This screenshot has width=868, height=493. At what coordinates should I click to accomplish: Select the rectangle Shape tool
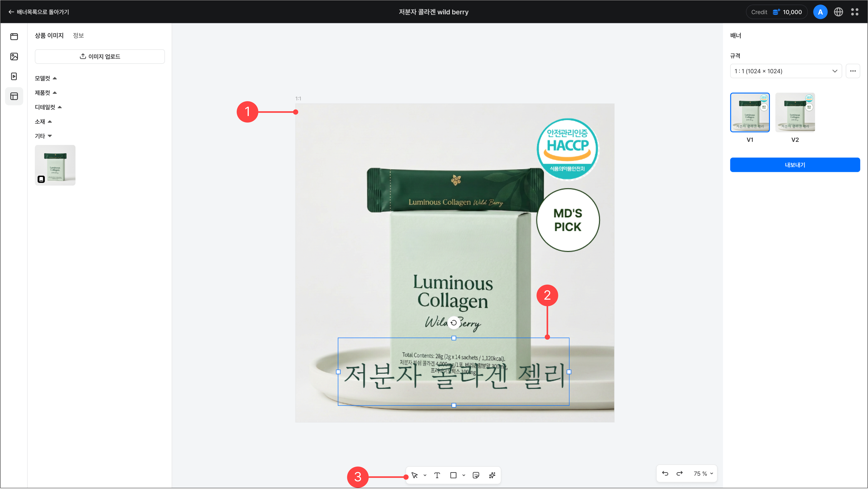pyautogui.click(x=453, y=475)
